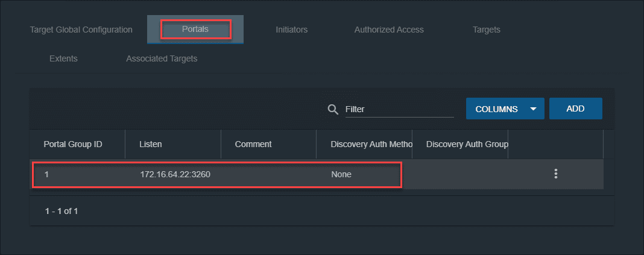Click the Comment column header

coord(253,144)
